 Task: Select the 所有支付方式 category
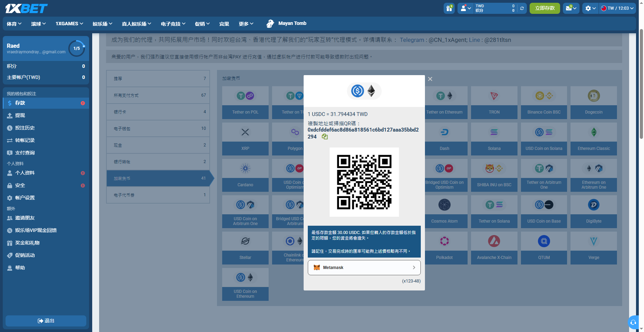pos(158,95)
